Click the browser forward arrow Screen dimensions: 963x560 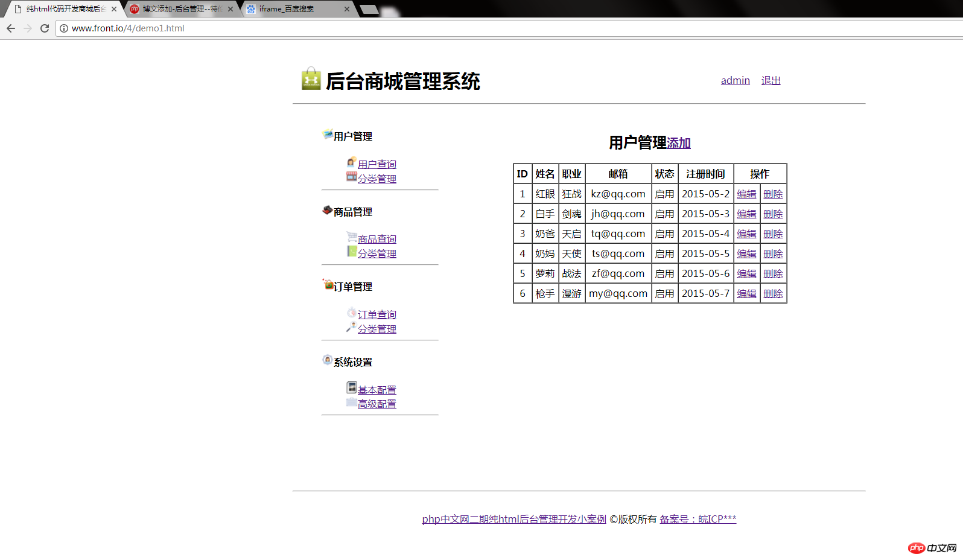pyautogui.click(x=28, y=28)
